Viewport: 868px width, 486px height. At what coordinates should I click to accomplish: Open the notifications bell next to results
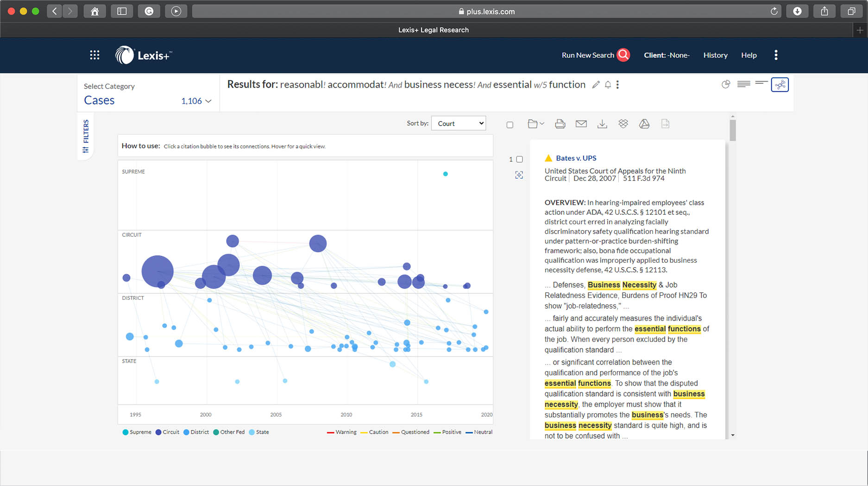click(x=608, y=85)
